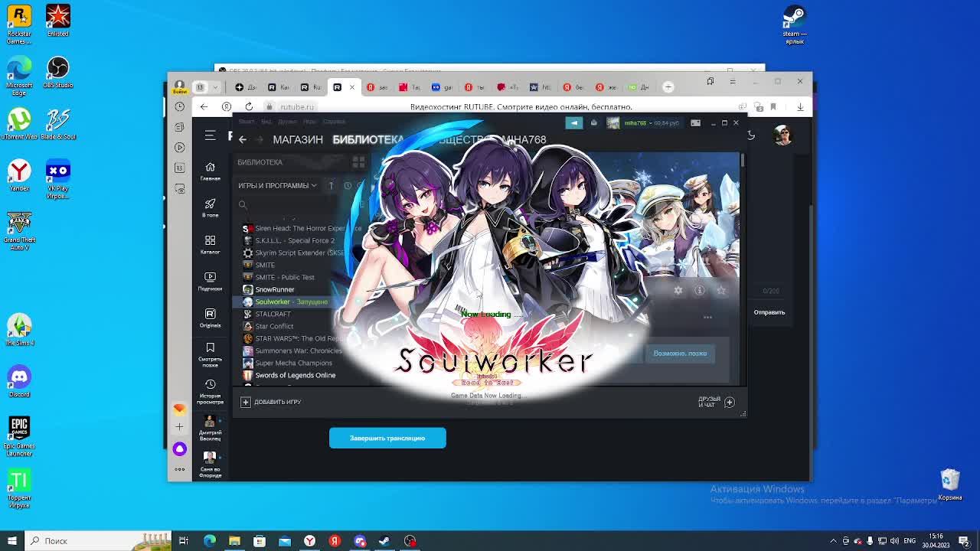The image size is (980, 551).
Task: Open new browser tab with plus button
Action: [668, 86]
